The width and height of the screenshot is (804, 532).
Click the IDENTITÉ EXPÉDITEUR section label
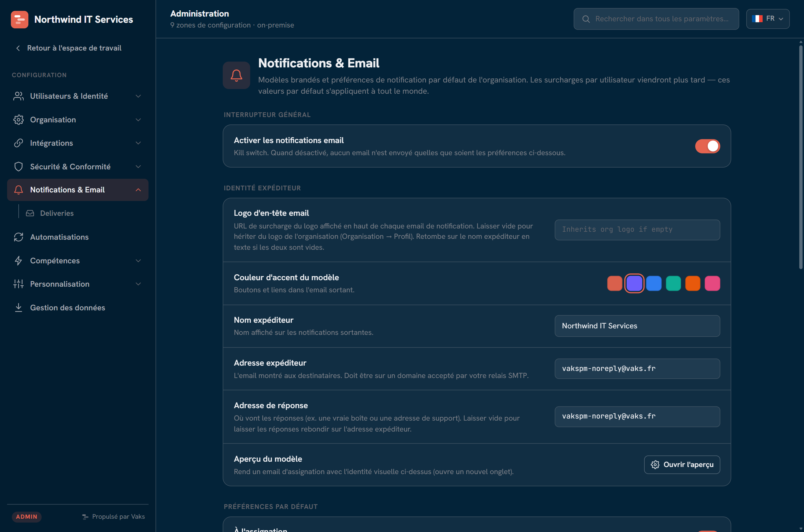coord(262,188)
